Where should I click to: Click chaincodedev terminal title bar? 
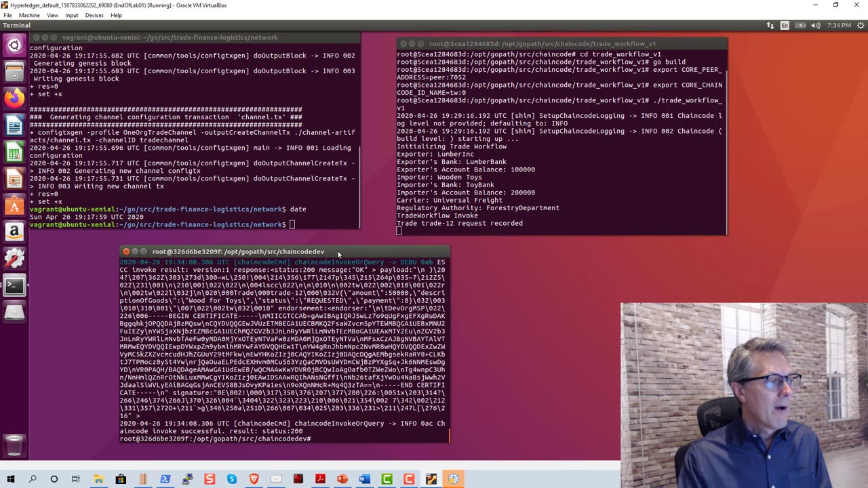click(x=285, y=251)
